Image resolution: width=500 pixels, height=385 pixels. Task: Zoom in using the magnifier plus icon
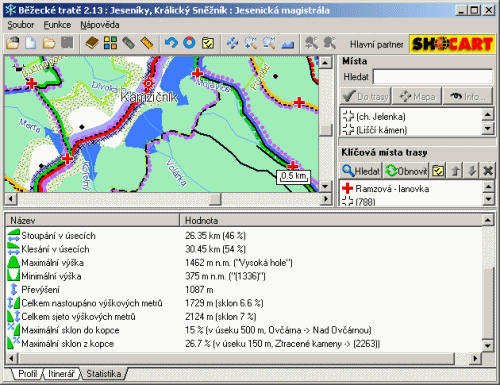(x=251, y=43)
